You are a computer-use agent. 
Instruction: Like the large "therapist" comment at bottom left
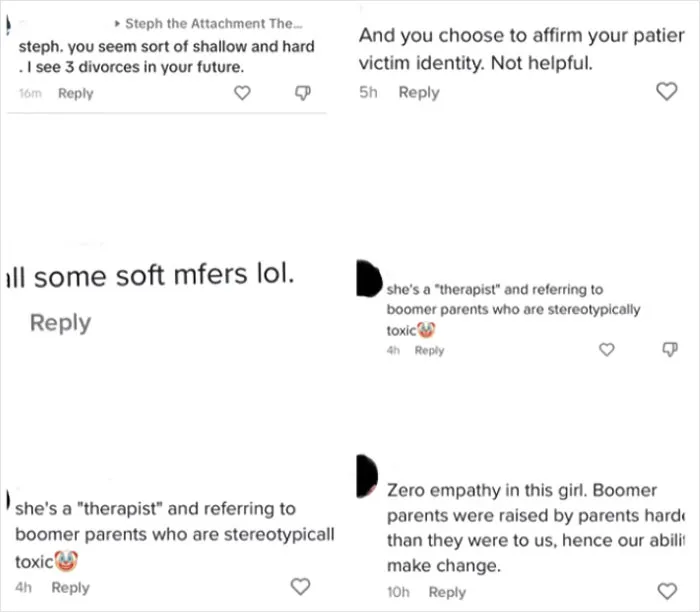[300, 587]
